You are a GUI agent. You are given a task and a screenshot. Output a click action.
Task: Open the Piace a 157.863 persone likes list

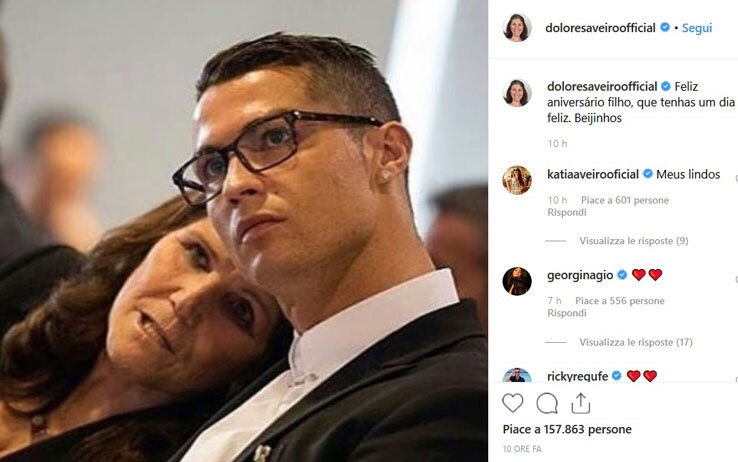[567, 429]
